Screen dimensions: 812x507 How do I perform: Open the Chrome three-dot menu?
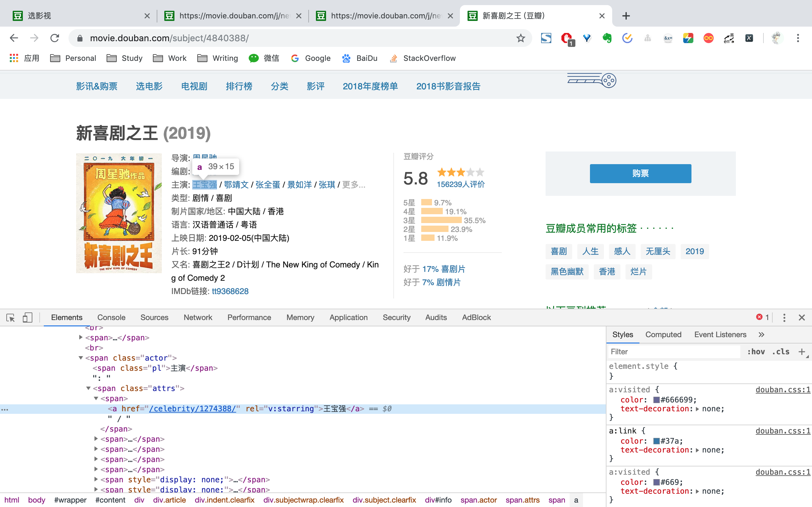(798, 38)
